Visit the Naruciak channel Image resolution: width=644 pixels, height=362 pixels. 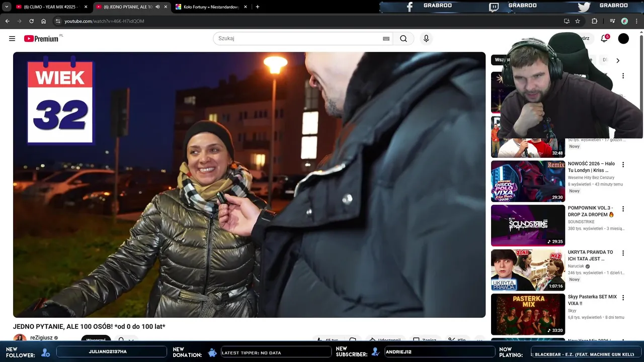click(576, 266)
